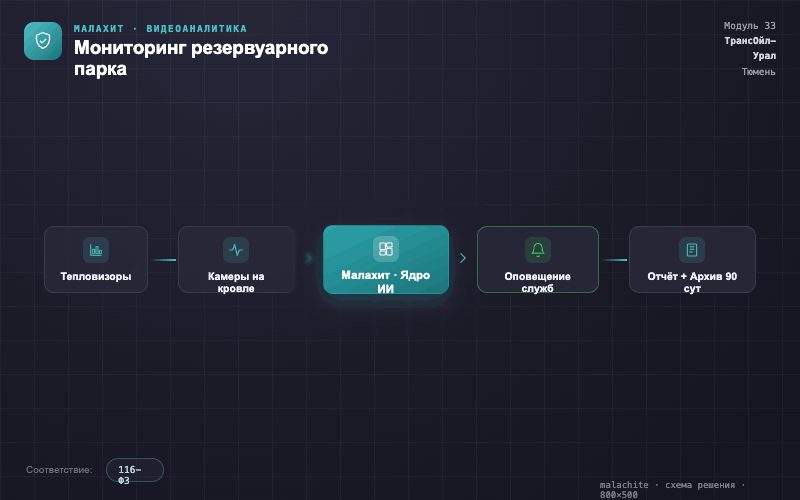The image size is (800, 500).
Task: Click the МАЛАХИТ · ВИДЕОАНАЛИТИКА subtitle
Action: pyautogui.click(x=160, y=29)
